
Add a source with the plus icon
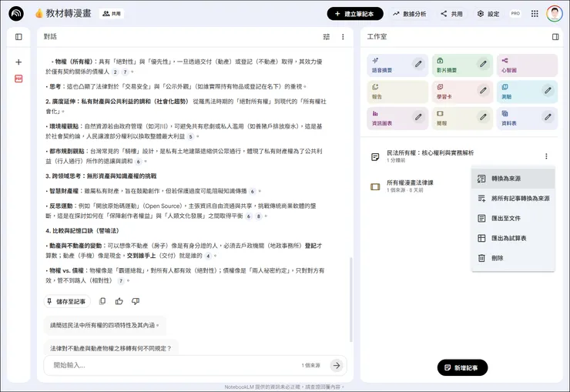click(18, 62)
